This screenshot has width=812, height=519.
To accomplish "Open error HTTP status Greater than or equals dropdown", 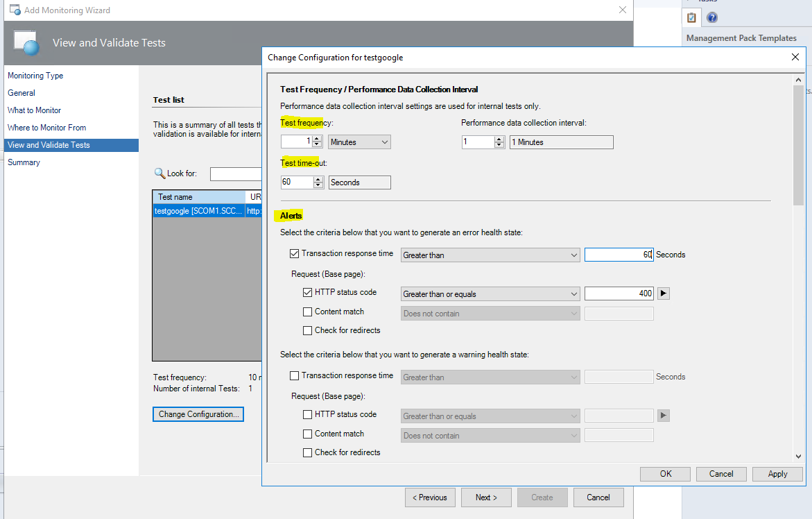I will coord(490,293).
